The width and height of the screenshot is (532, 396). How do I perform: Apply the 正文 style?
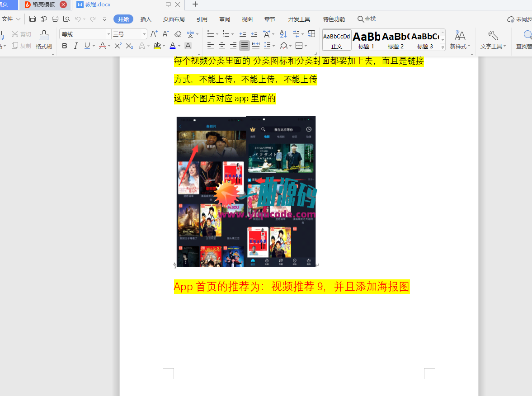(337, 40)
